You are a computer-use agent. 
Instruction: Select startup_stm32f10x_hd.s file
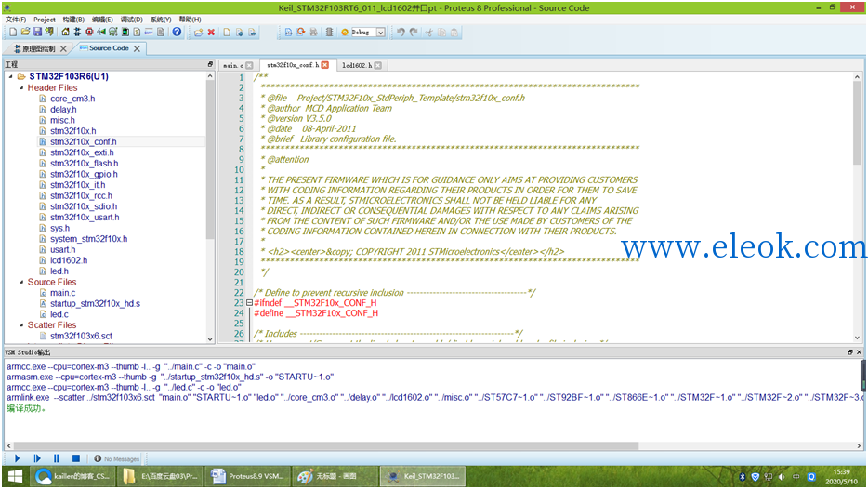[95, 303]
